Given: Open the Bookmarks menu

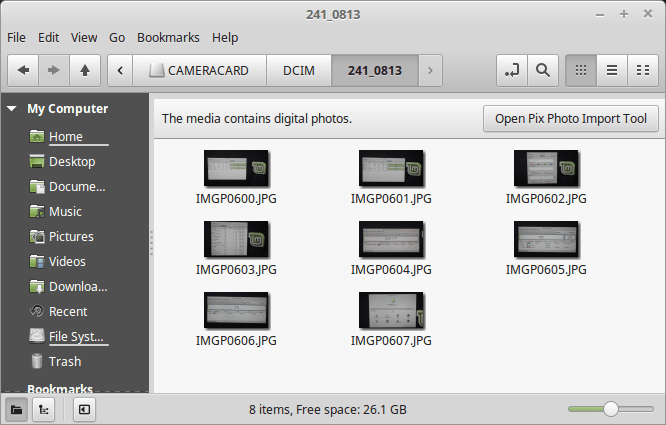Looking at the screenshot, I should pyautogui.click(x=168, y=37).
